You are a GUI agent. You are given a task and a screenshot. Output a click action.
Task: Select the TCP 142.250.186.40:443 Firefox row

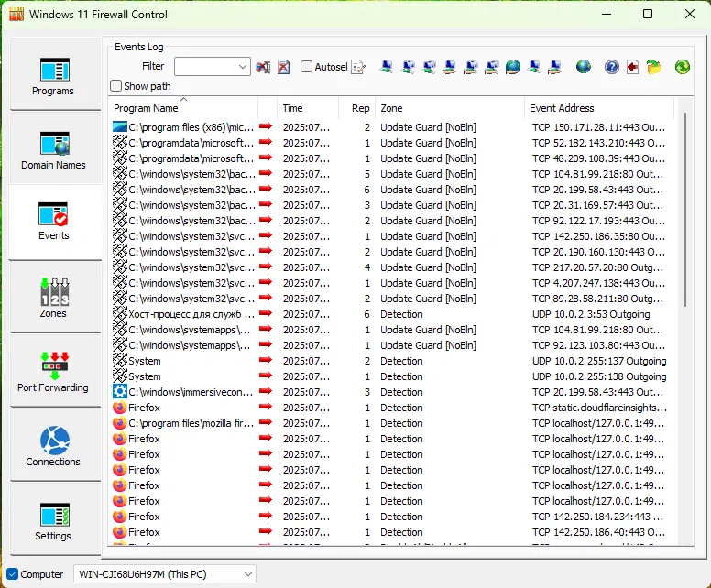(x=392, y=532)
